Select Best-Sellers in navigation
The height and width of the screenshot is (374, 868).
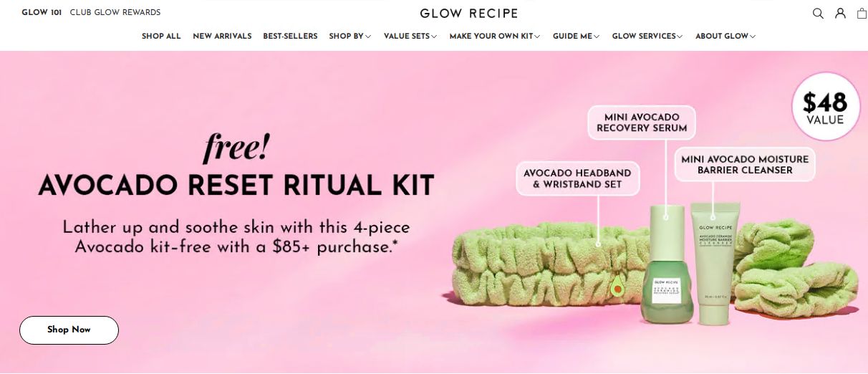click(x=290, y=36)
